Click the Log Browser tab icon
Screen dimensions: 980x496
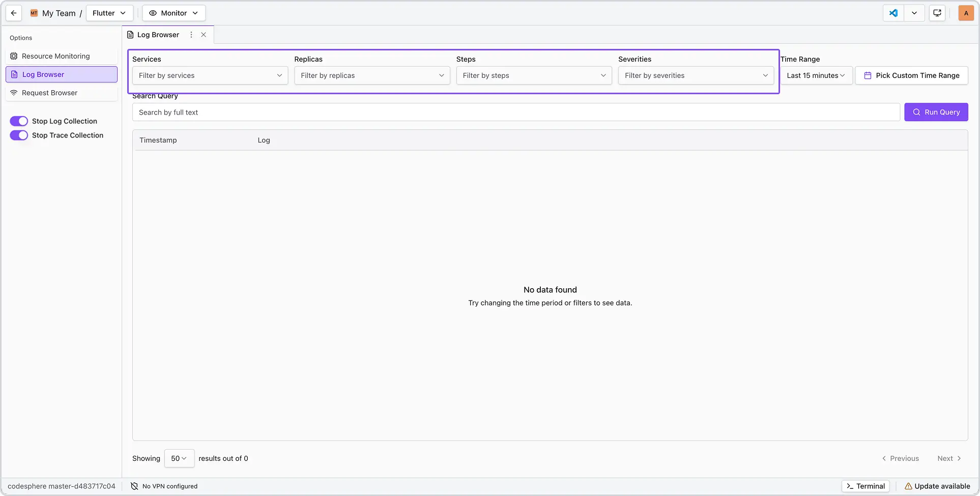pyautogui.click(x=130, y=35)
